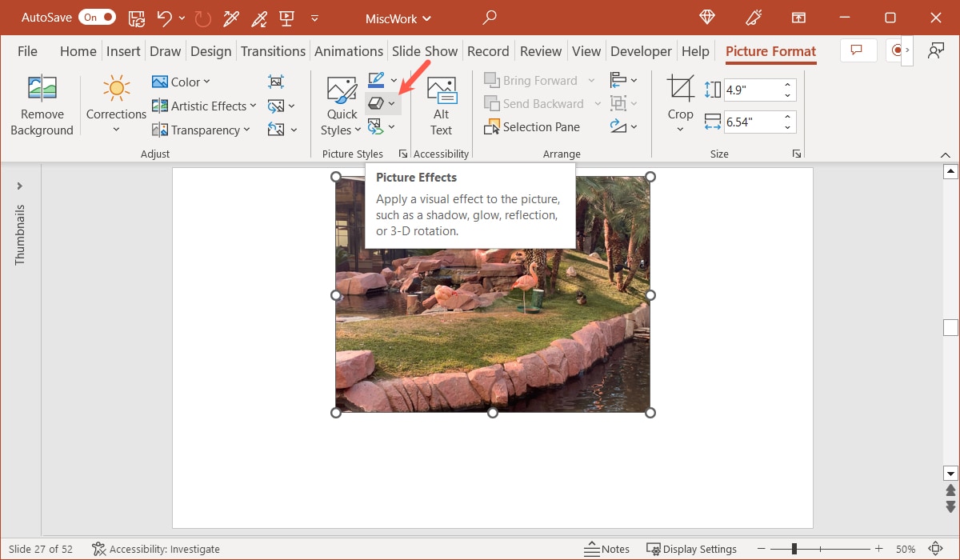The width and height of the screenshot is (960, 560).
Task: Click the Undo icon
Action: point(166,18)
